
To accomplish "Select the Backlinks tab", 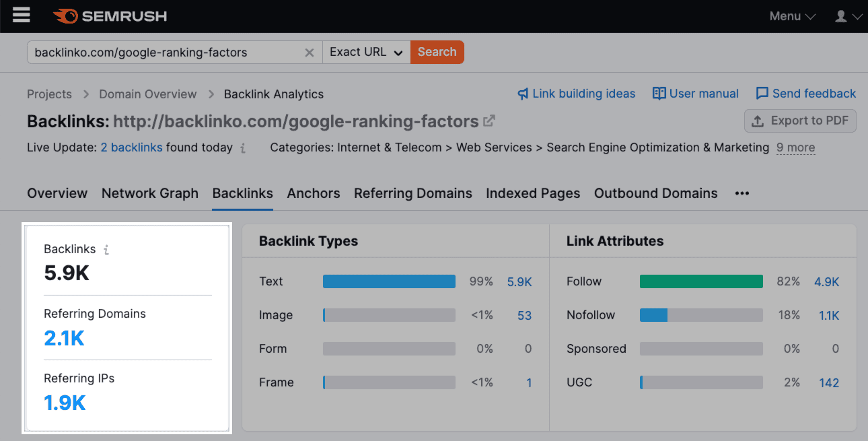I will [x=243, y=193].
